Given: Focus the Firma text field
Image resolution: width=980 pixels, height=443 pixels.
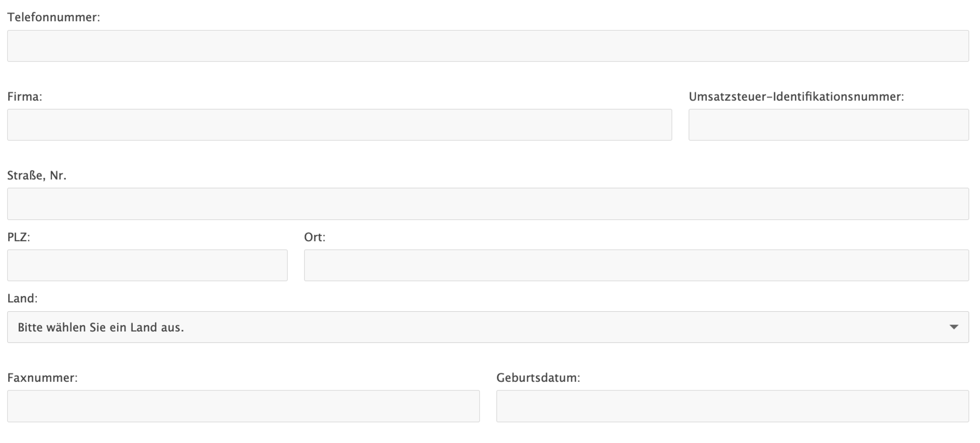Looking at the screenshot, I should 339,125.
